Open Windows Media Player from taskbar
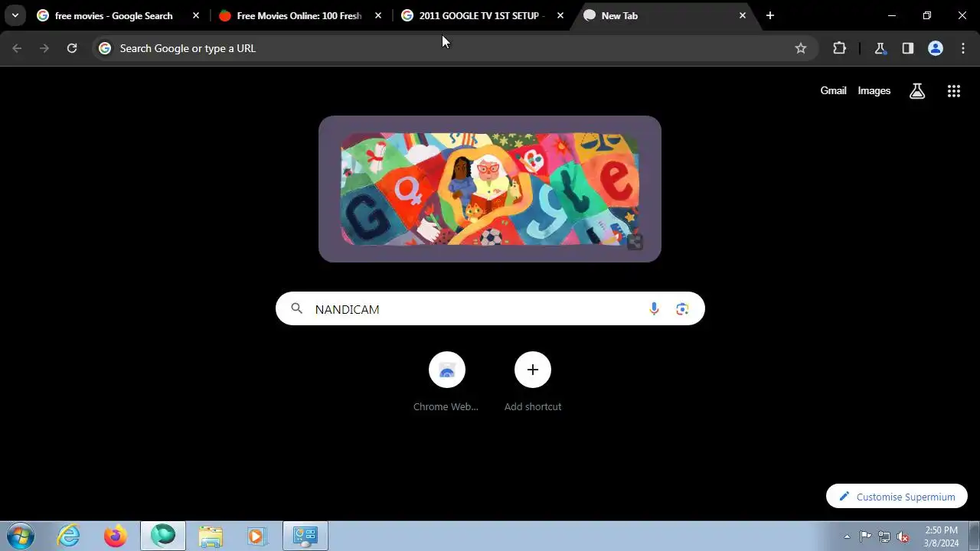The image size is (980, 551). click(257, 536)
